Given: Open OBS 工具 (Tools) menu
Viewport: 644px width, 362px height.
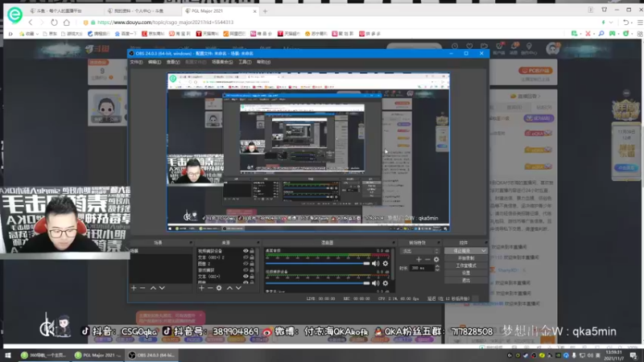Looking at the screenshot, I should [245, 62].
